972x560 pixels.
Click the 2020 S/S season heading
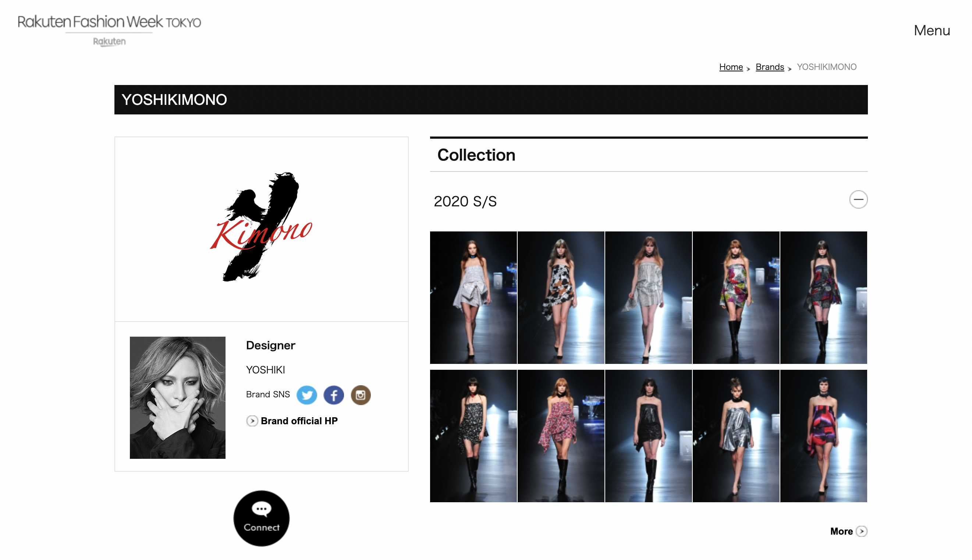click(465, 201)
